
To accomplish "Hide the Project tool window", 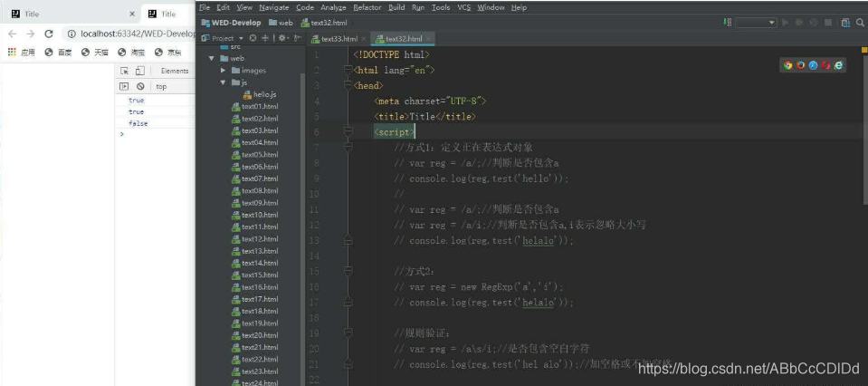I will 298,38.
